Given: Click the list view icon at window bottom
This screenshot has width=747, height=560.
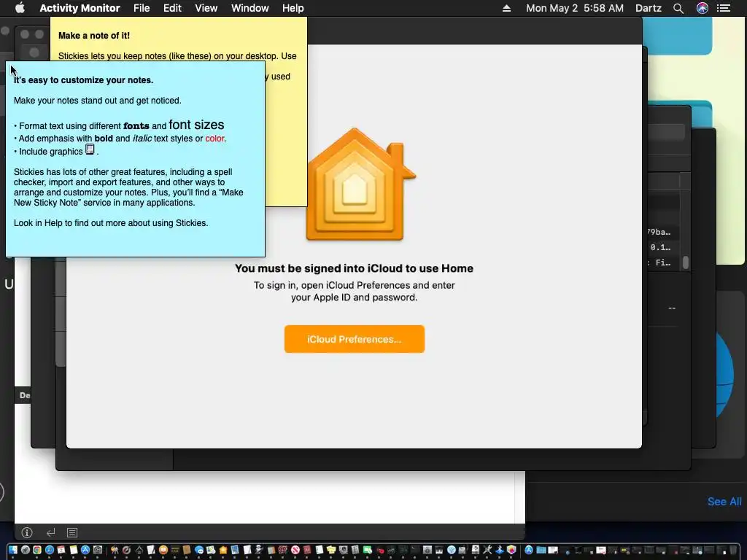Looking at the screenshot, I should tap(72, 532).
